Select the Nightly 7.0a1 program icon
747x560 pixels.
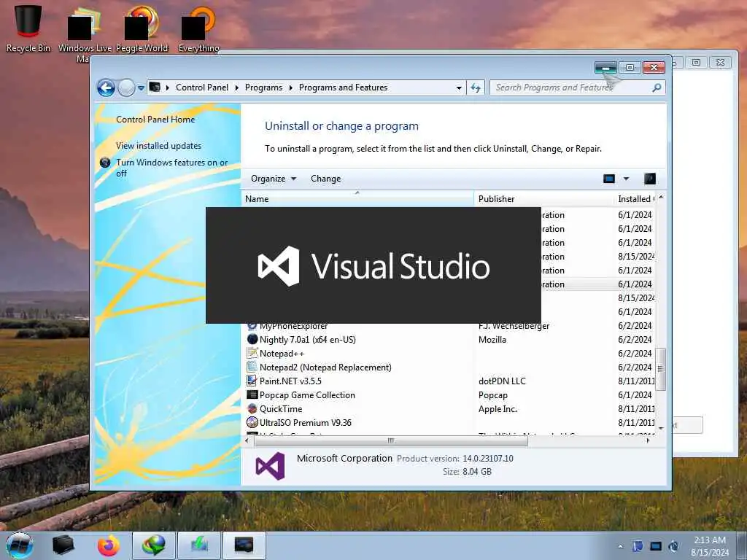click(252, 340)
